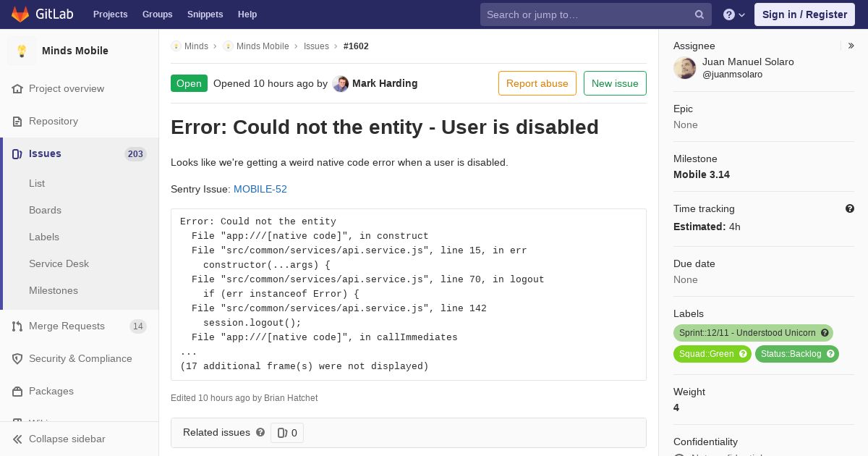
Task: Open the Snippets navbar item
Action: tap(205, 14)
